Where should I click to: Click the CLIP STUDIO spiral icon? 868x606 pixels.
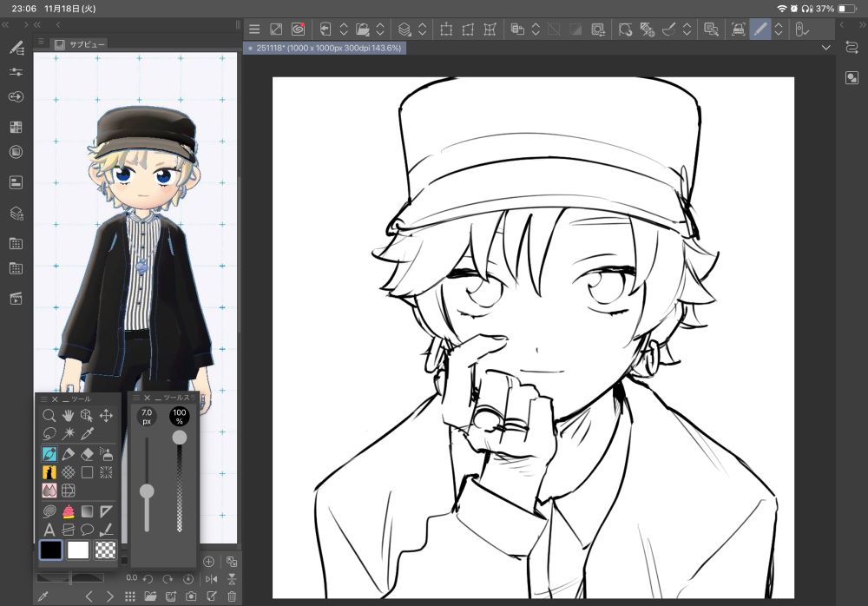point(298,29)
